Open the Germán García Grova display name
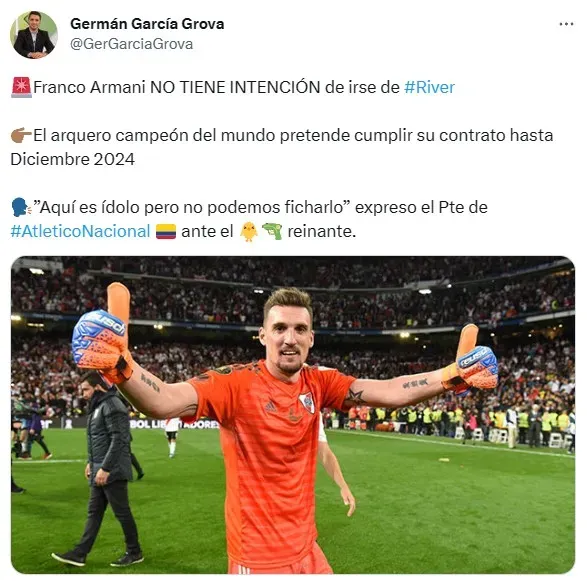The height and width of the screenshot is (581, 587). (147, 24)
